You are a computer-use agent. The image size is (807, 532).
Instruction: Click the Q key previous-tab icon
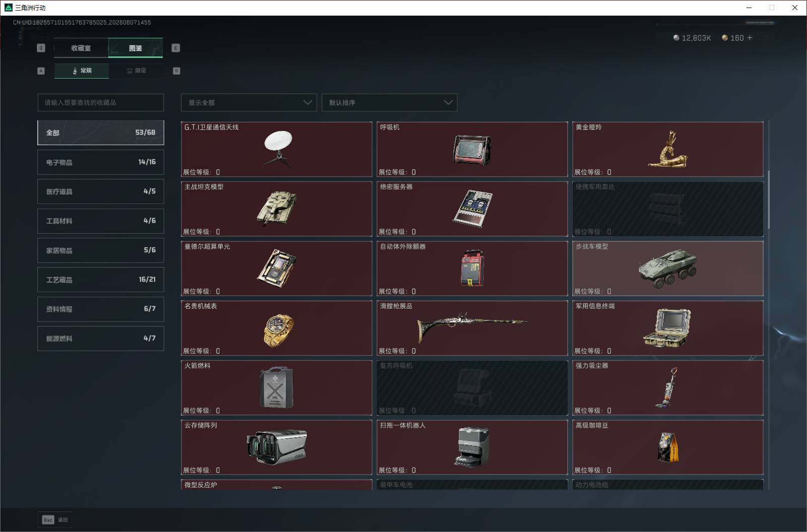(41, 48)
